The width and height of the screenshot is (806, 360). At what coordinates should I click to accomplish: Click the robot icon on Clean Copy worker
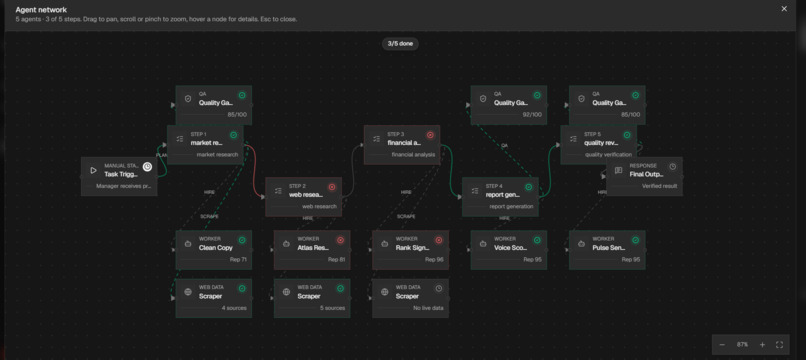188,244
